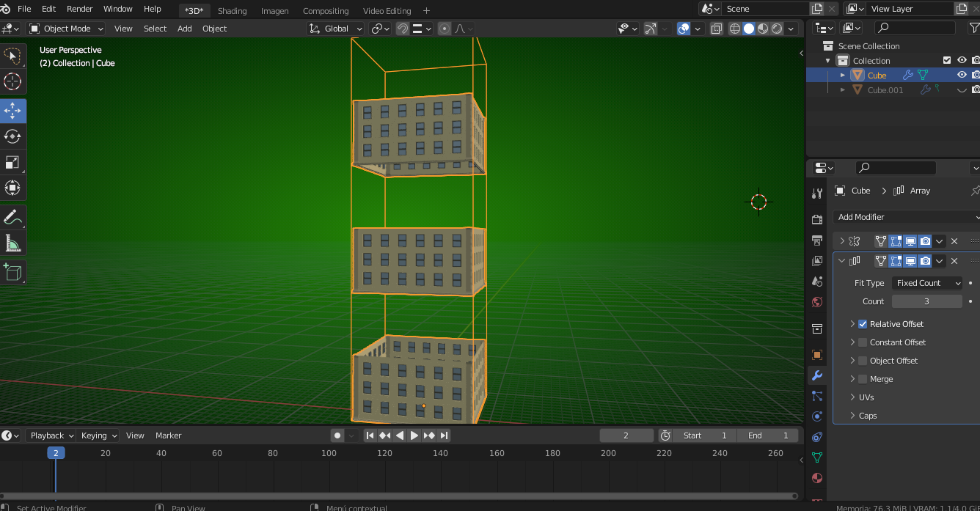Activate the Rotate tool
The image size is (980, 511).
(12, 136)
